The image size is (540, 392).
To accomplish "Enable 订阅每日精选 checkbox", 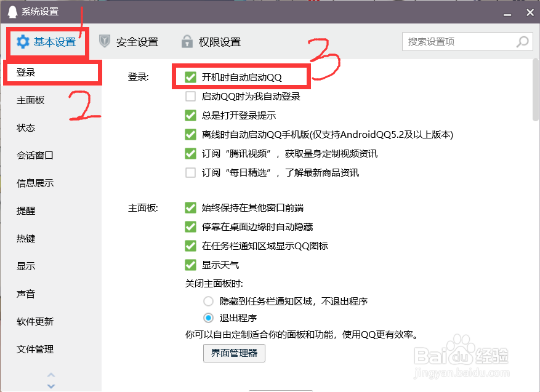I will click(190, 172).
